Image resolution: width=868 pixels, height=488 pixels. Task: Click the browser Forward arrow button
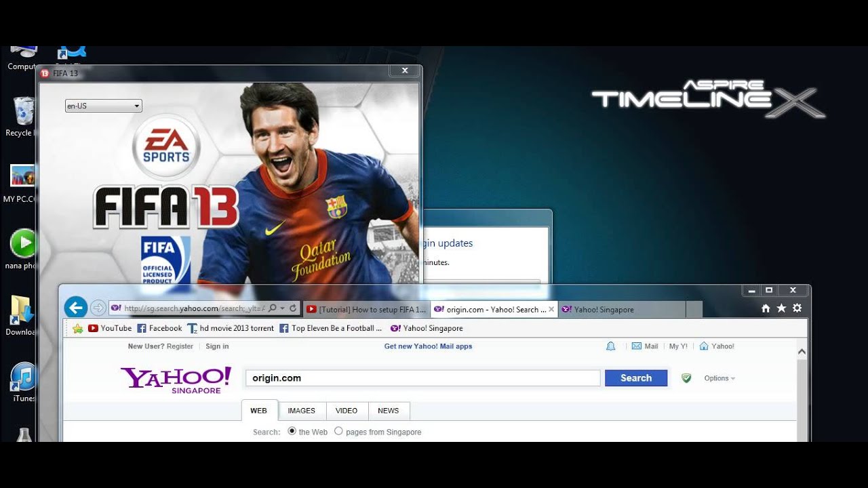click(x=98, y=308)
